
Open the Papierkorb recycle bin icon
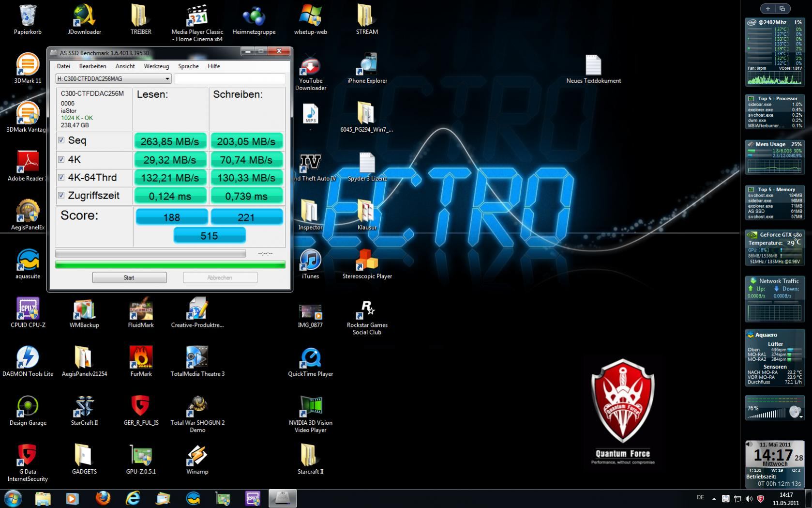click(28, 19)
